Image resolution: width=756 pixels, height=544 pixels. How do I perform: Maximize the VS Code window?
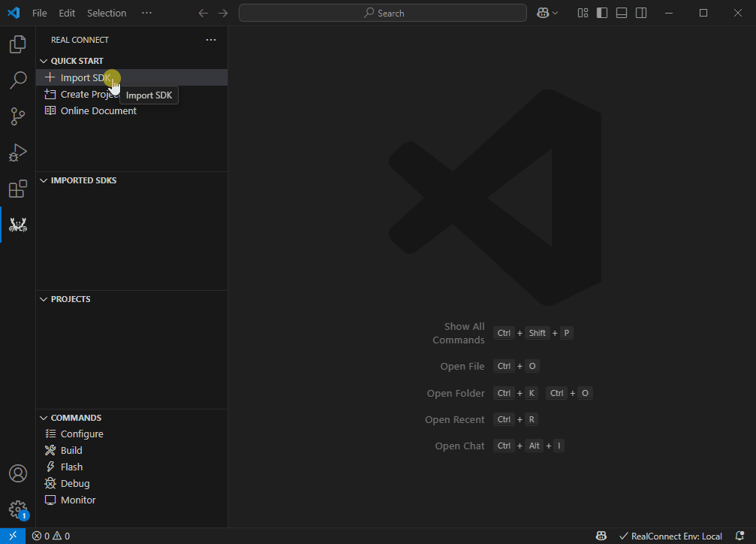click(x=703, y=13)
